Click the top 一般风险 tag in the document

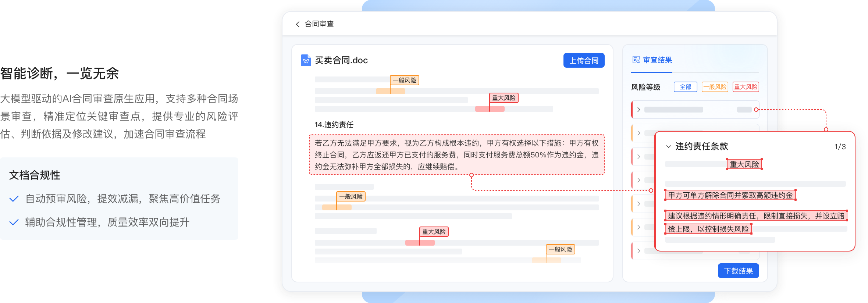(405, 80)
